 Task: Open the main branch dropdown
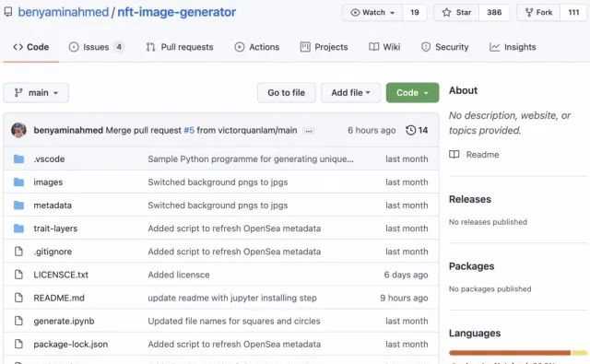[x=36, y=92]
